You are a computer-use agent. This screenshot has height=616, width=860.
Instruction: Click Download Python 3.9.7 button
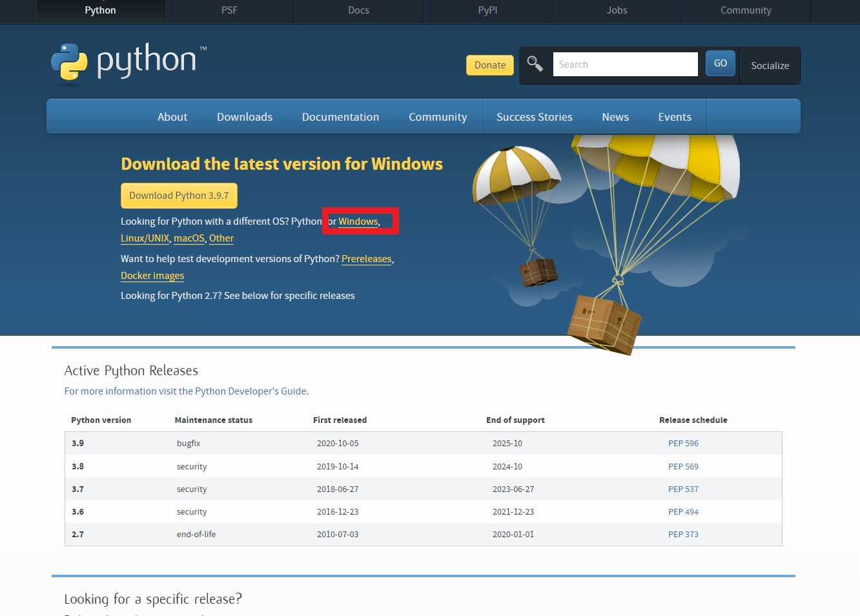179,196
